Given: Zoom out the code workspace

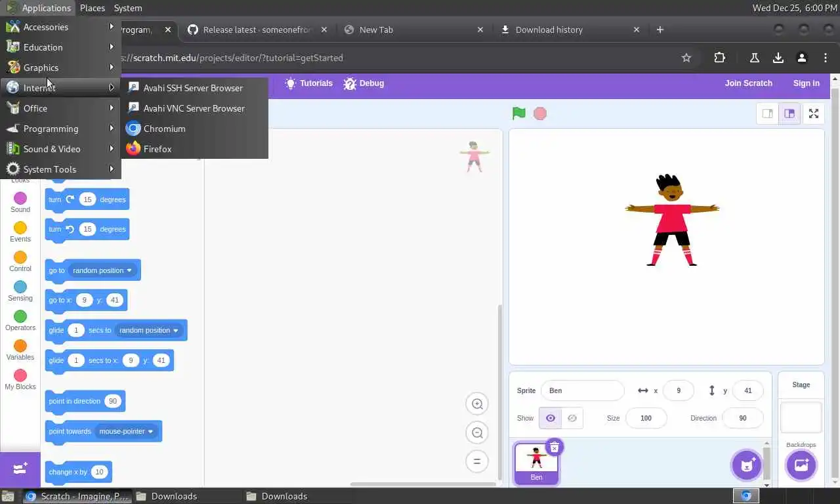Looking at the screenshot, I should pyautogui.click(x=477, y=432).
